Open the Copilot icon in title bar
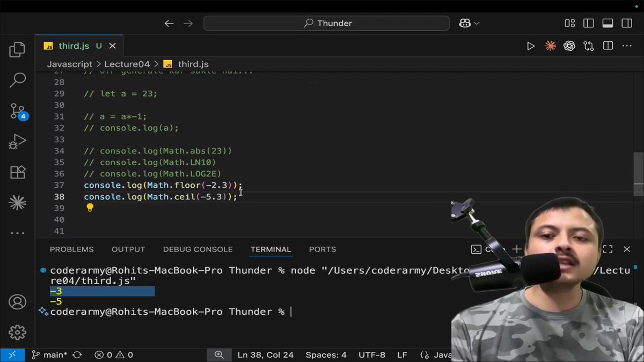The width and height of the screenshot is (644, 362). point(465,23)
